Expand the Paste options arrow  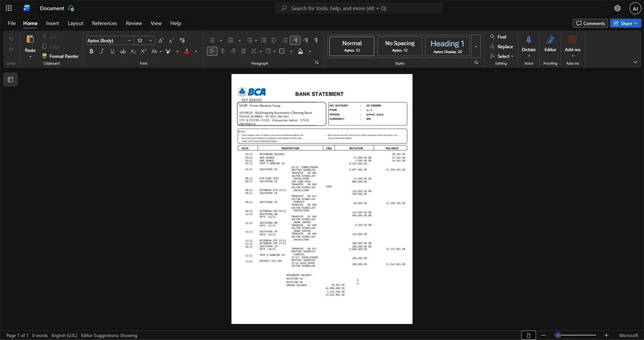click(30, 57)
